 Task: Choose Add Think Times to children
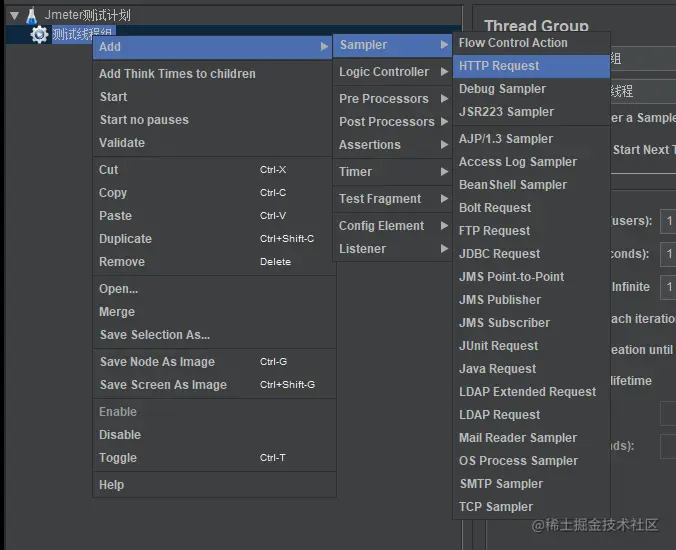[214, 74]
